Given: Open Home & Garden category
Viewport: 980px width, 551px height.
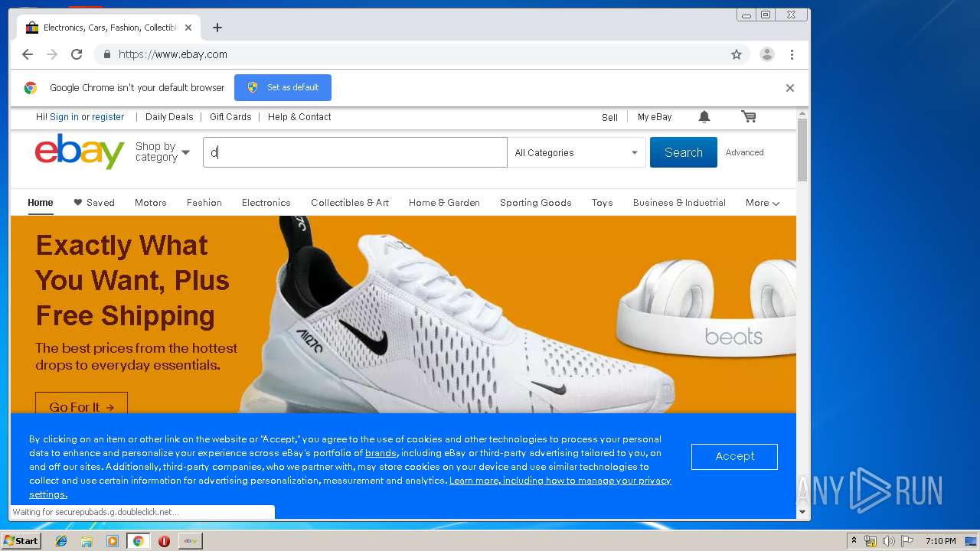Looking at the screenshot, I should [444, 203].
